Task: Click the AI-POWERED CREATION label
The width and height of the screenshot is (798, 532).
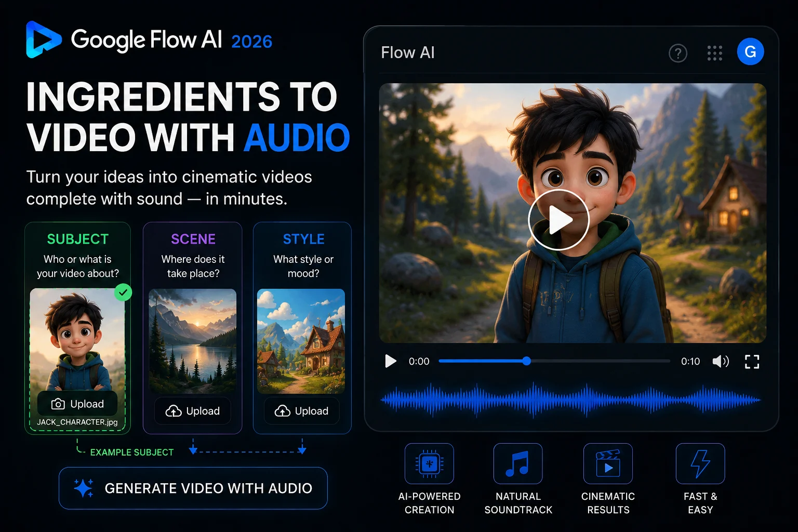Action: coord(429,503)
